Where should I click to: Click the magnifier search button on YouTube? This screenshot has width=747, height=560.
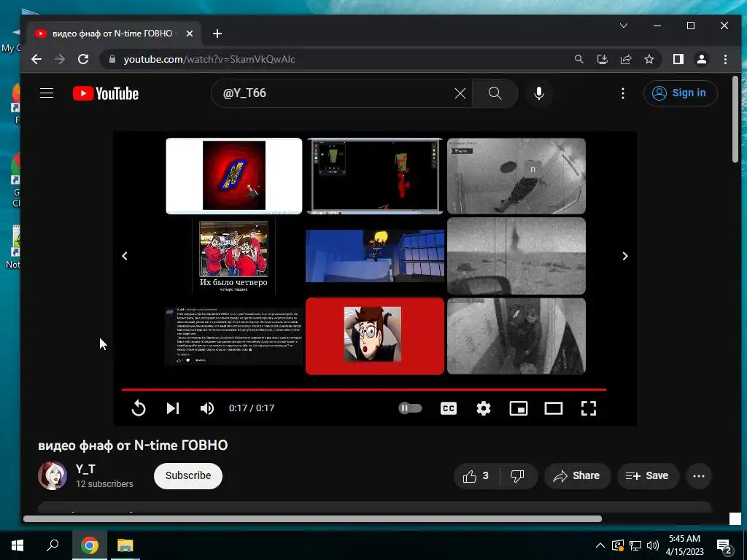coord(495,93)
